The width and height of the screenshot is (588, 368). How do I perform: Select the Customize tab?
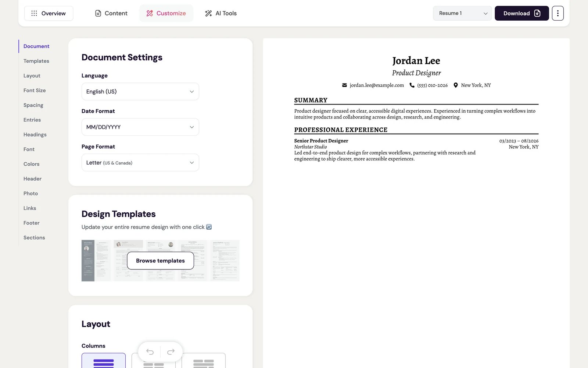(166, 13)
